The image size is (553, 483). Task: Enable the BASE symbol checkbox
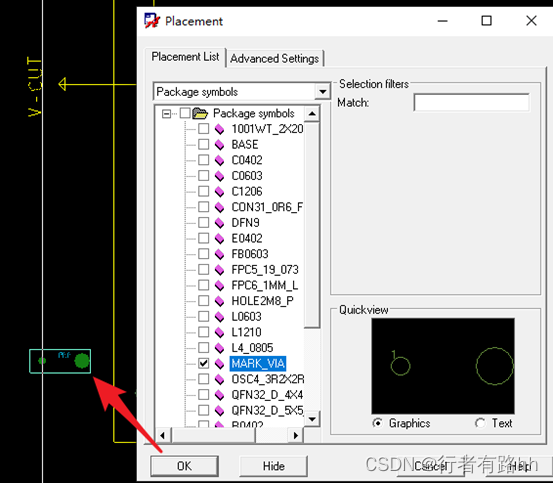pos(203,145)
